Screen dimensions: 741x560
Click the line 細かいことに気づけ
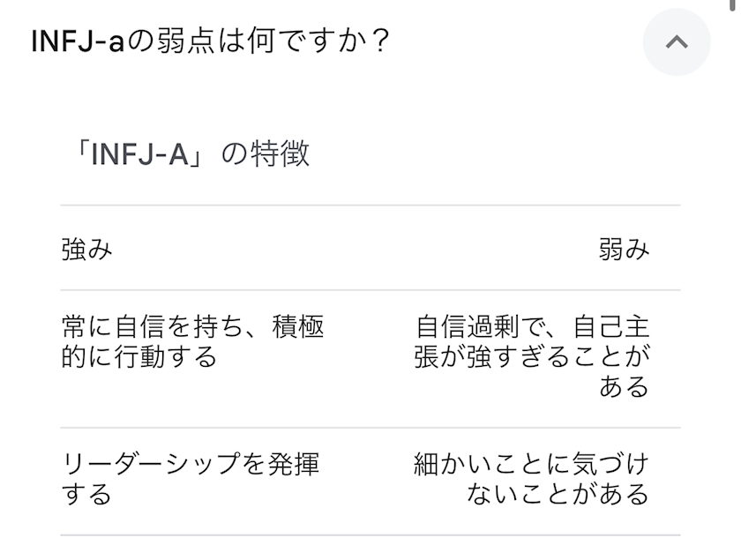click(x=530, y=464)
